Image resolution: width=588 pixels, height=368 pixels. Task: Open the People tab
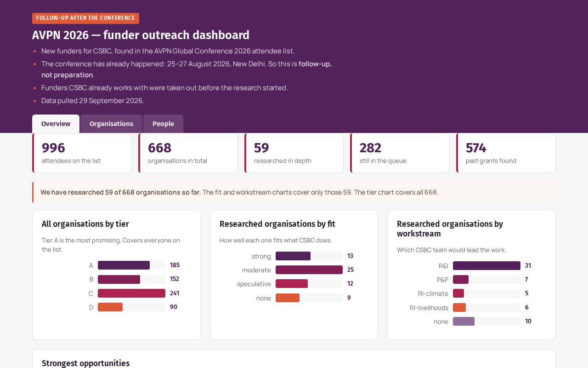point(163,124)
